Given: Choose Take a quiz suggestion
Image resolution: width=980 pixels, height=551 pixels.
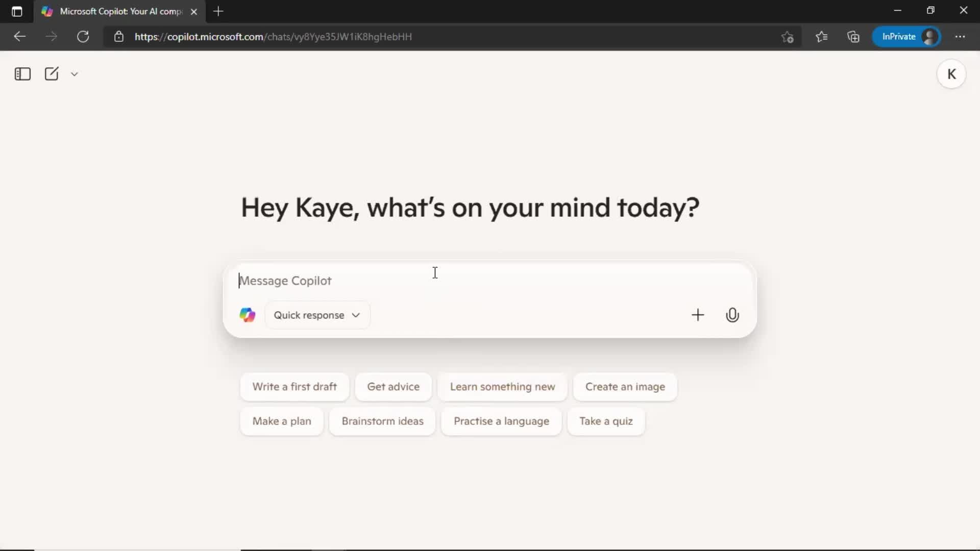Looking at the screenshot, I should 606,421.
